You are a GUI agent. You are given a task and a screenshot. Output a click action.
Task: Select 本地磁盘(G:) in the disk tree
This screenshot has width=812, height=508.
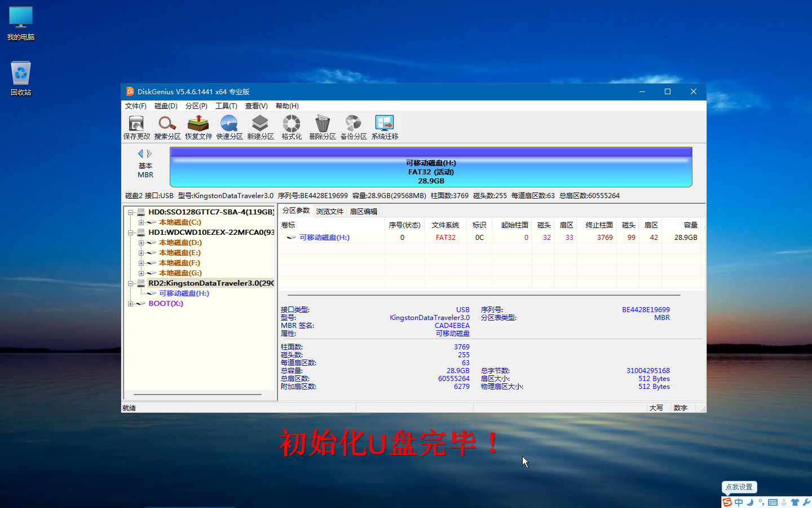tap(180, 273)
